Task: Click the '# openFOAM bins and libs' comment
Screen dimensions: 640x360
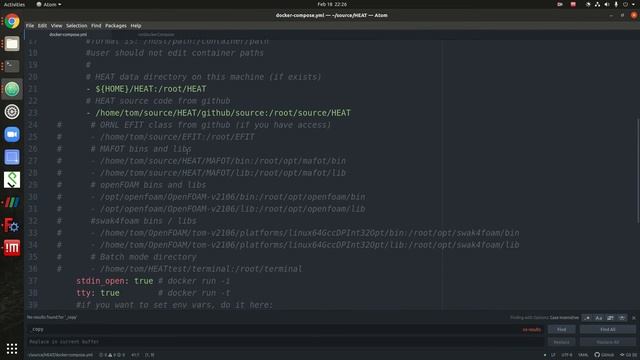Action: click(x=148, y=185)
